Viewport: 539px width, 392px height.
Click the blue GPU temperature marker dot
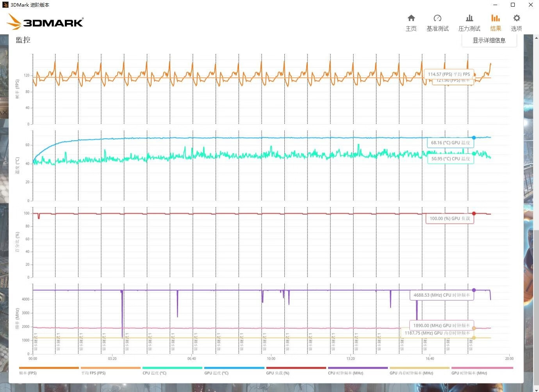(474, 138)
